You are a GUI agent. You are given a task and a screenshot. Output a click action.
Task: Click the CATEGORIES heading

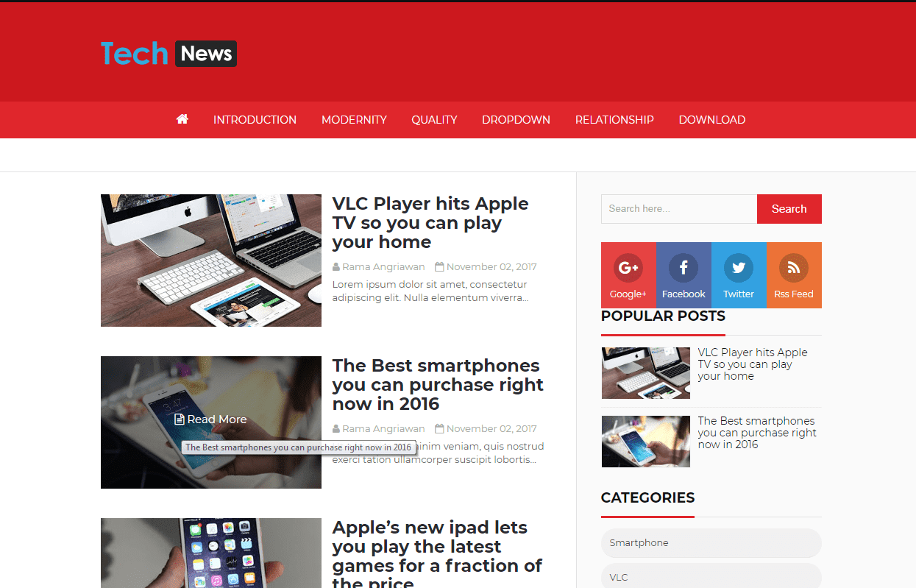click(x=647, y=498)
